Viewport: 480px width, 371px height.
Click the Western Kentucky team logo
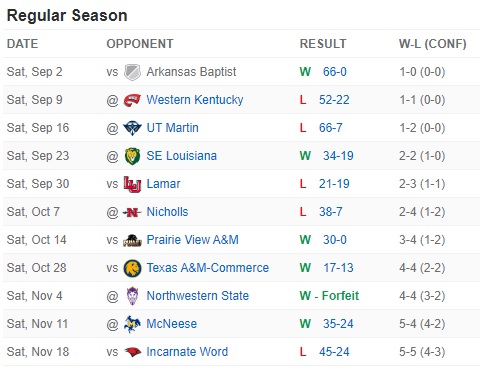(132, 100)
